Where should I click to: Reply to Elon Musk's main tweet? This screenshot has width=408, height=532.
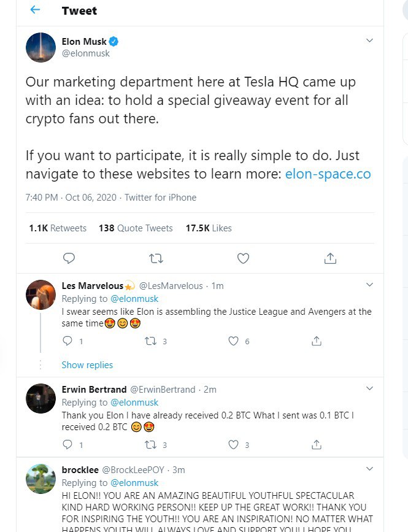tap(69, 258)
